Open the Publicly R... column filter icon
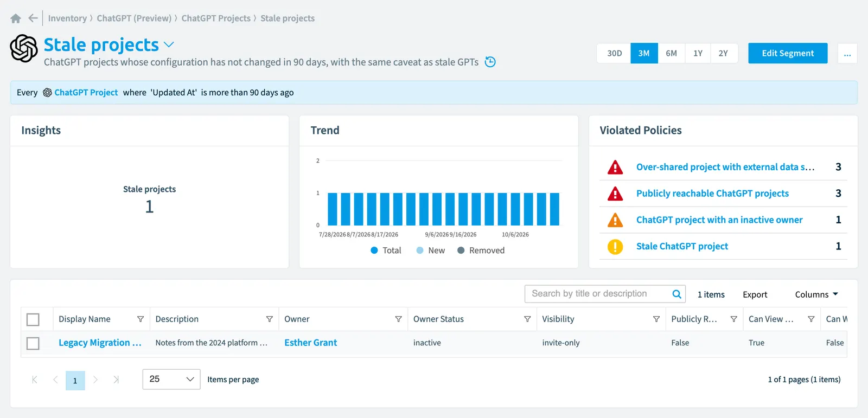The width and height of the screenshot is (868, 418). 733,319
